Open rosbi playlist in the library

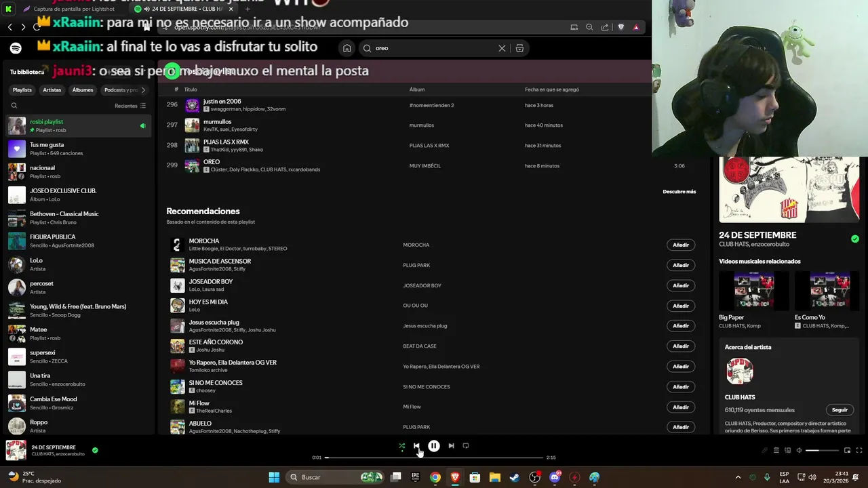[78, 125]
